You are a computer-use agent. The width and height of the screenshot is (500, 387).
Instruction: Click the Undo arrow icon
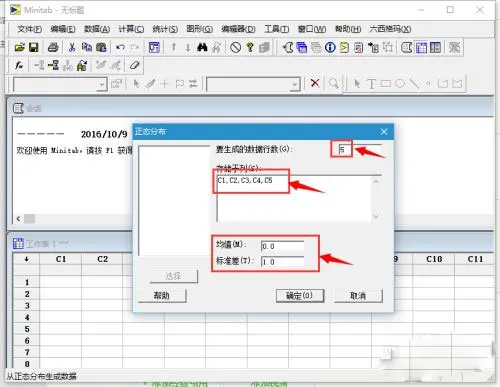[121, 48]
